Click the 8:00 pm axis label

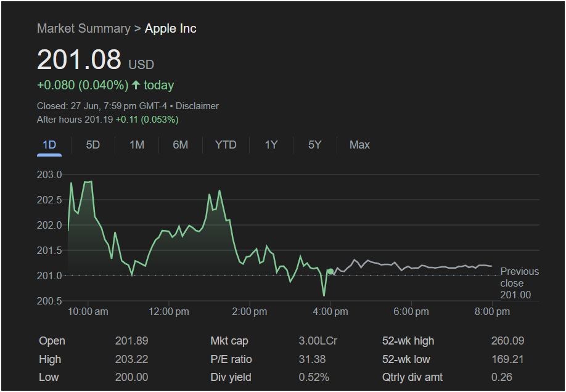click(493, 312)
